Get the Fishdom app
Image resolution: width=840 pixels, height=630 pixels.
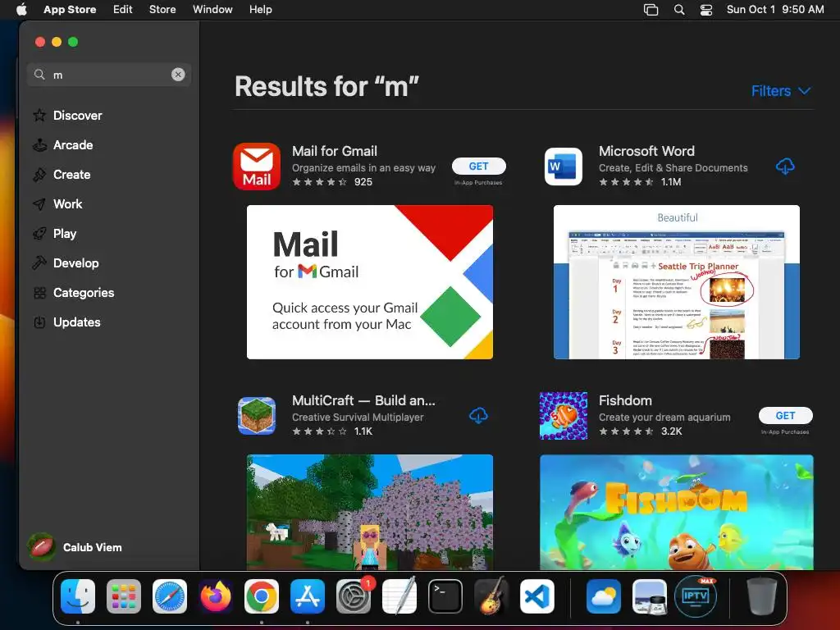(x=785, y=416)
